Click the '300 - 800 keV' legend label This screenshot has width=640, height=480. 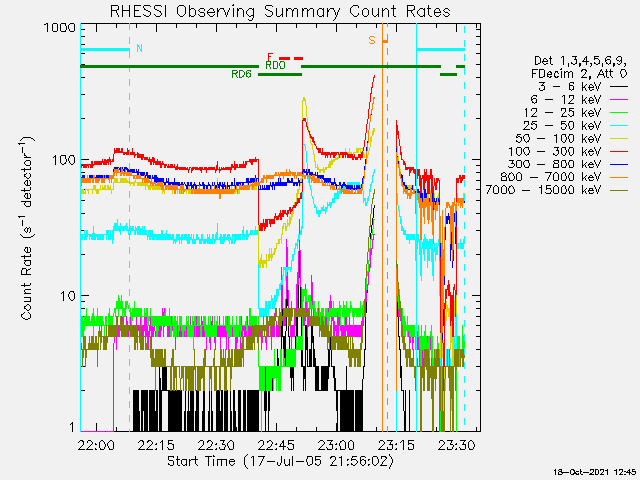(555, 164)
